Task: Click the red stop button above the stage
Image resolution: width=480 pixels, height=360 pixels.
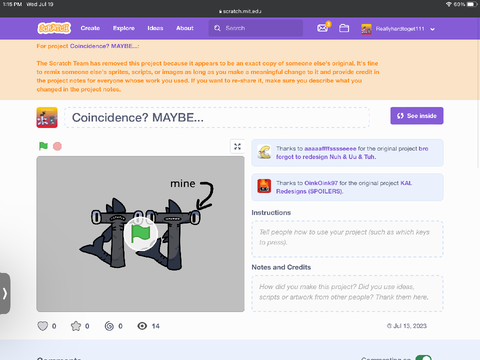Action: pos(57,146)
